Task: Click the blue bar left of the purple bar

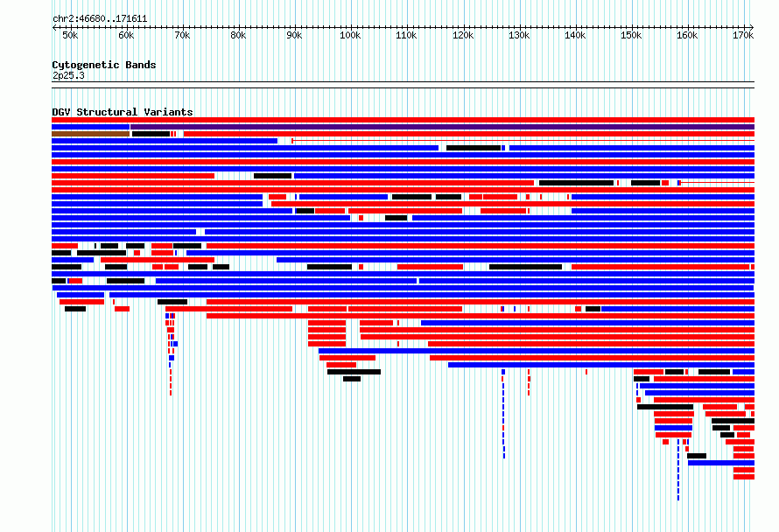Action: pyautogui.click(x=90, y=127)
